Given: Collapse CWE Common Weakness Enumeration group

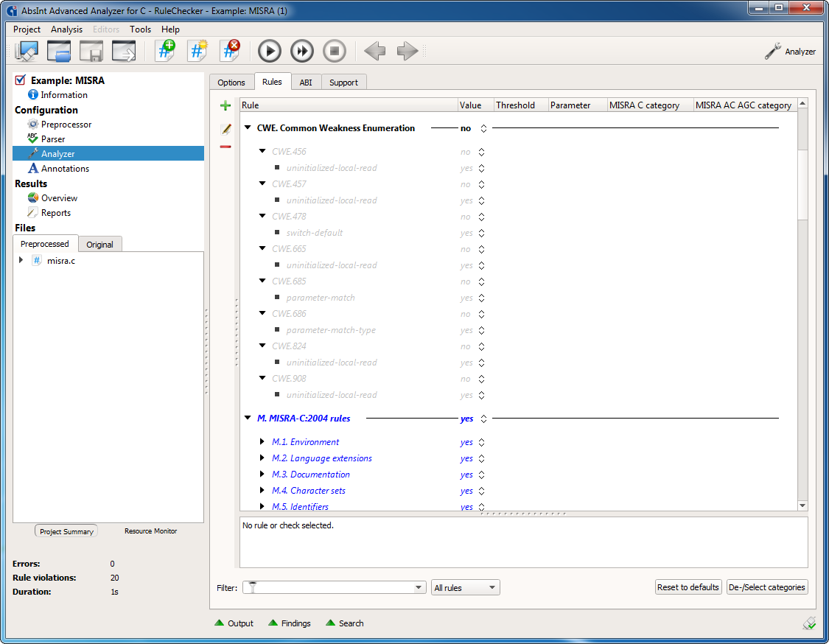Looking at the screenshot, I should coord(248,127).
